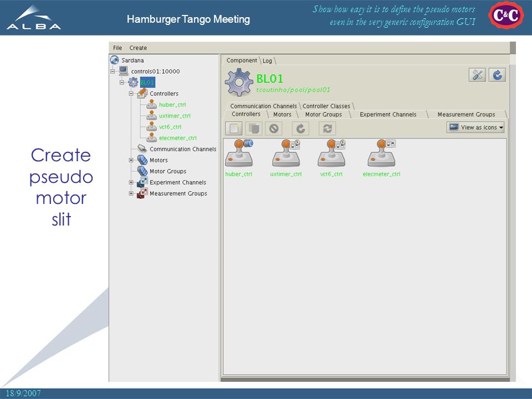Select the Sardana root label

pyautogui.click(x=132, y=60)
